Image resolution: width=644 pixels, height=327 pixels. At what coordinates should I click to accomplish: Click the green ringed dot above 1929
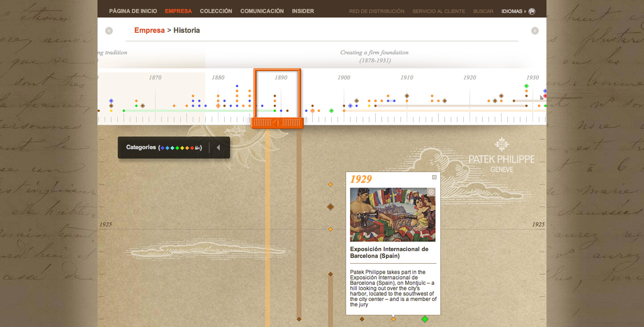click(526, 86)
